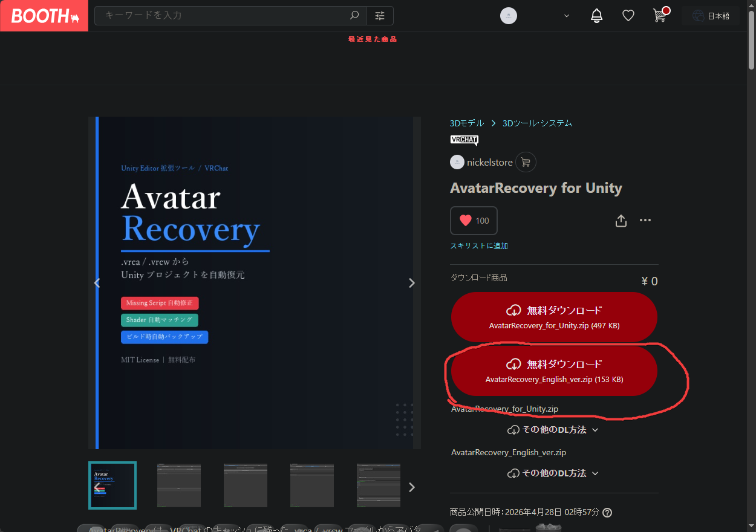
Task: Share this AvatarRecovery item
Action: click(x=621, y=221)
